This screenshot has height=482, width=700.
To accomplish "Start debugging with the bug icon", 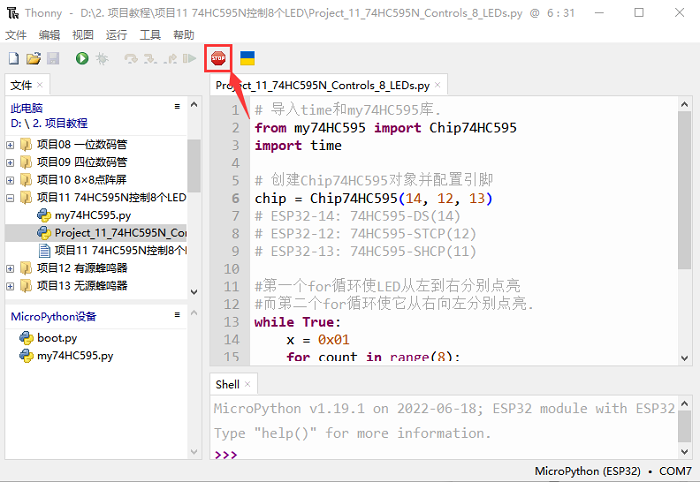I will click(x=102, y=59).
